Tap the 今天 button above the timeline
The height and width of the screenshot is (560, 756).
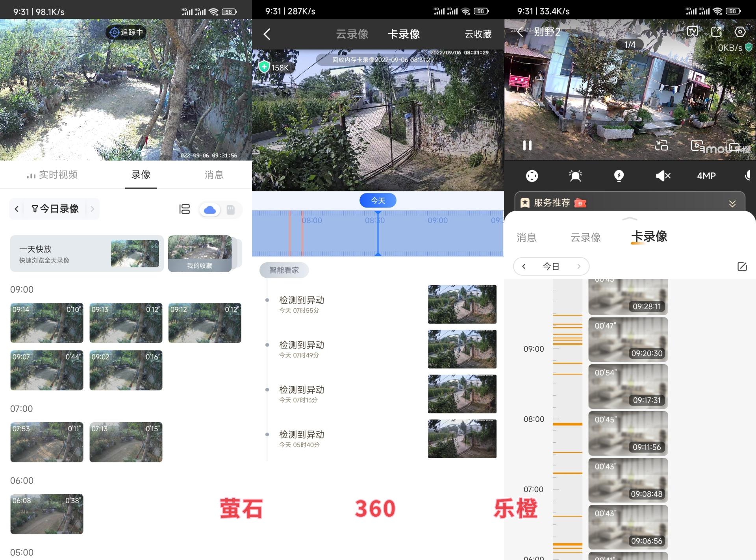pyautogui.click(x=377, y=200)
